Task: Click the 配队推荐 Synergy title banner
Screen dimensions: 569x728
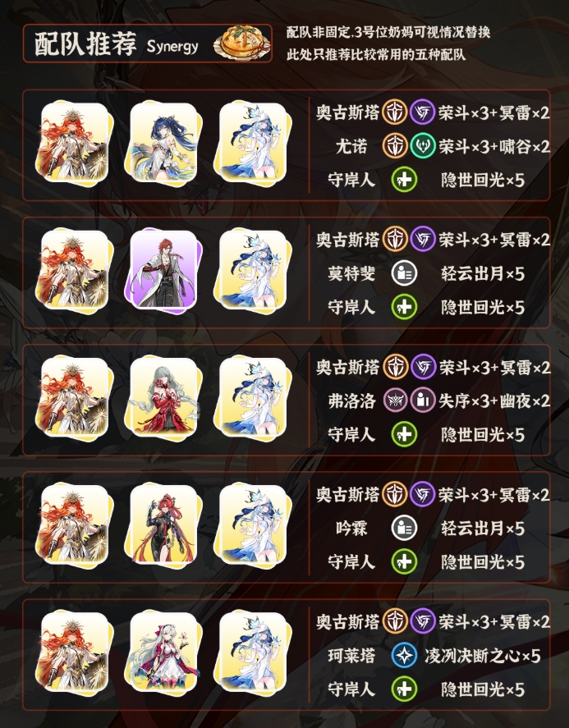Action: point(147,43)
